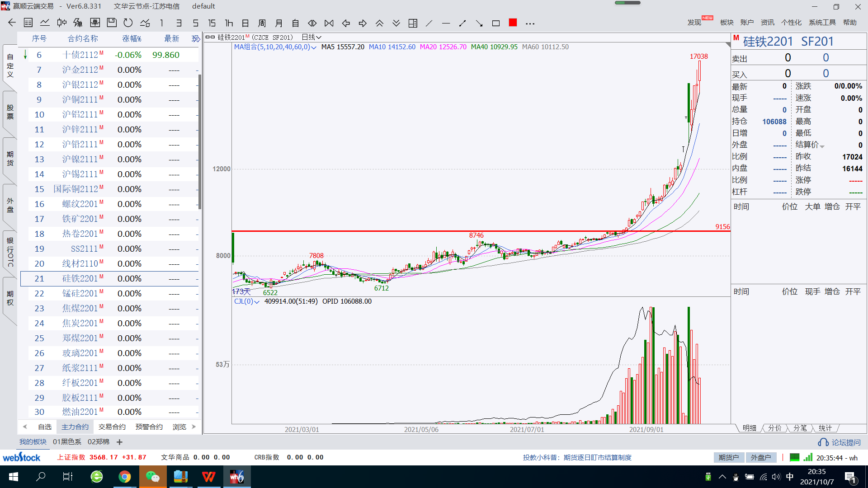Image resolution: width=868 pixels, height=488 pixels.
Task: Open the 板块 menu
Action: 726,22
